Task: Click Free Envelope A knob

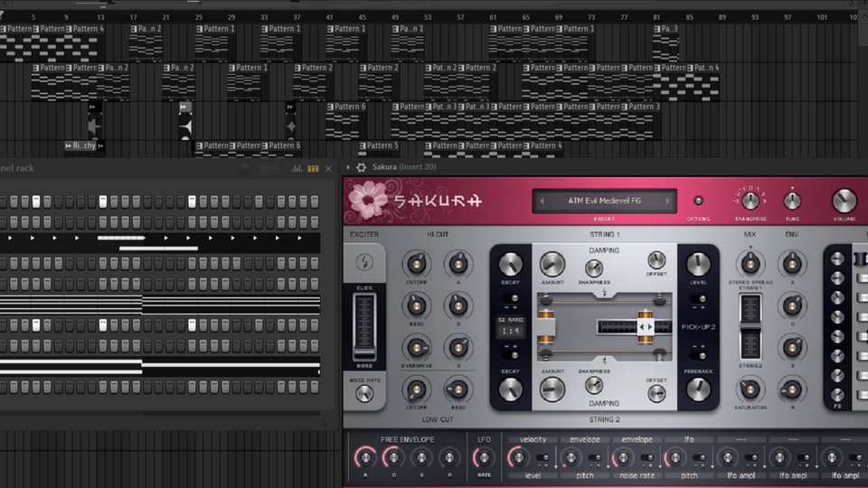Action: pos(364,458)
